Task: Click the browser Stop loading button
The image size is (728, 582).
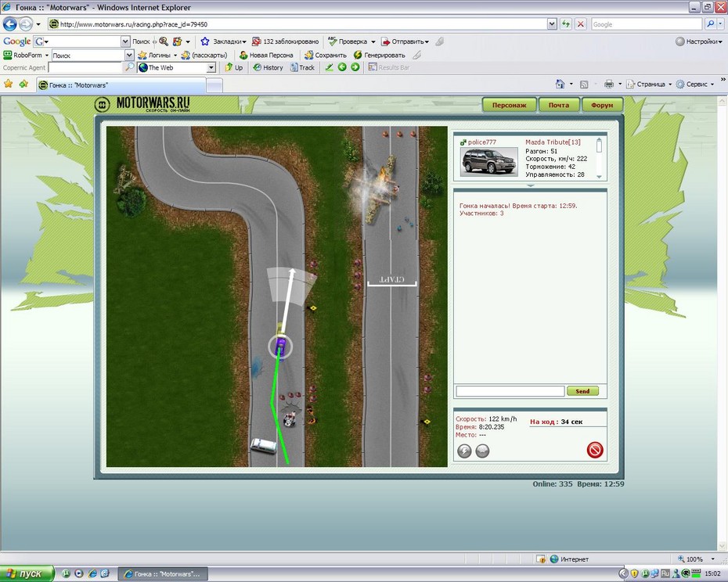Action: [580, 24]
